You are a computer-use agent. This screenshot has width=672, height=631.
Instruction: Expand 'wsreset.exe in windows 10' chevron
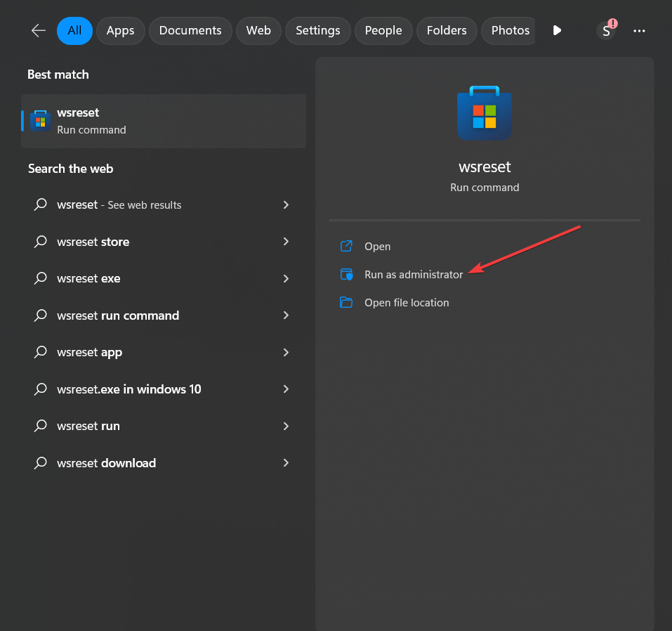(x=286, y=389)
